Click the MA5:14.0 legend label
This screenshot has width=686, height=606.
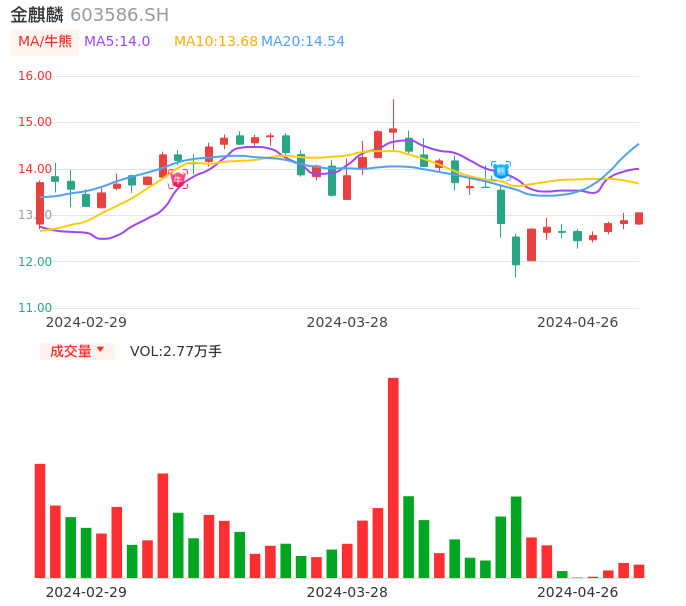pos(117,42)
